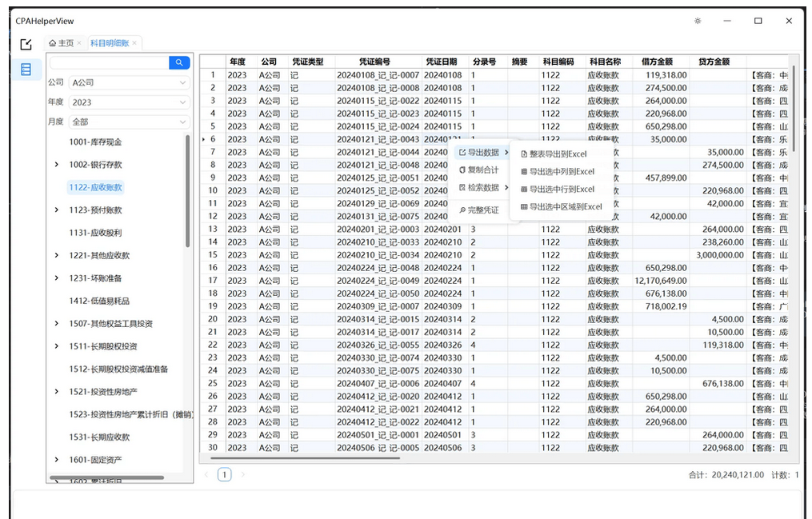
Task: Click the sun theme icon in title bar
Action: pyautogui.click(x=698, y=22)
